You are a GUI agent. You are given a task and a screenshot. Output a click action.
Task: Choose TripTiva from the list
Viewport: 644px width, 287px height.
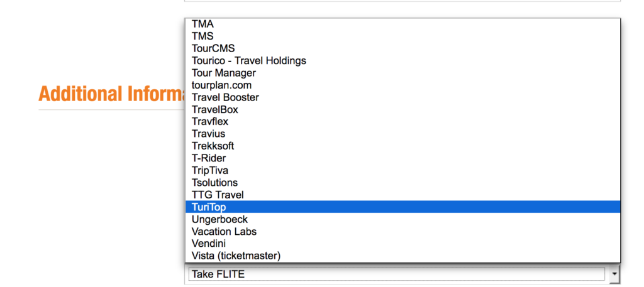click(x=210, y=170)
